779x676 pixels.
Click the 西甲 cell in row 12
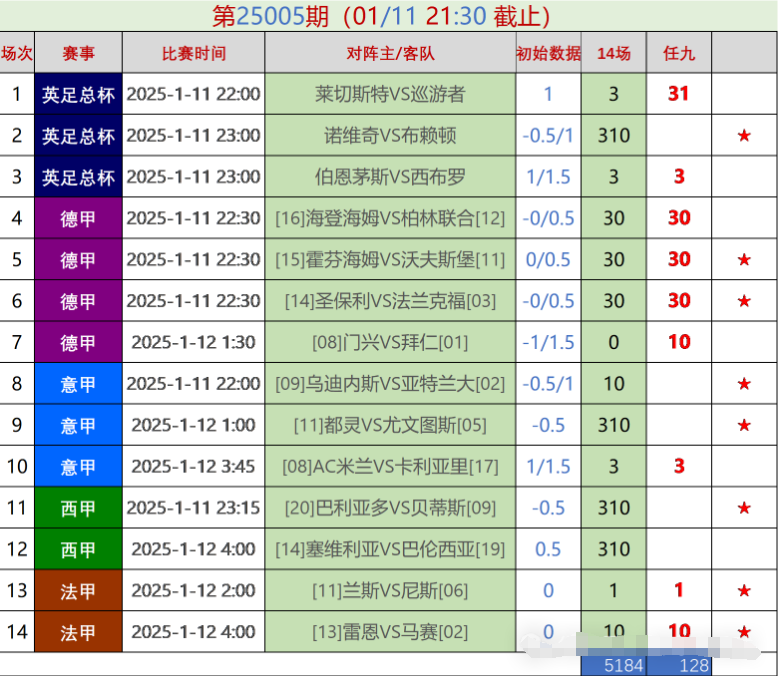79,549
